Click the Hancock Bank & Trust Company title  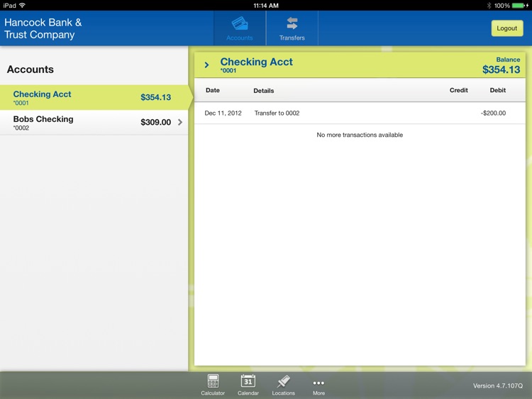pos(43,28)
